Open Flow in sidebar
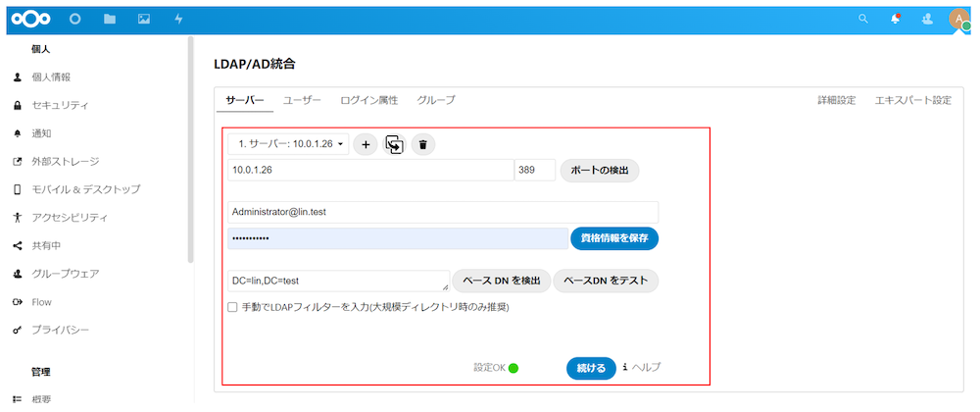 pos(41,302)
